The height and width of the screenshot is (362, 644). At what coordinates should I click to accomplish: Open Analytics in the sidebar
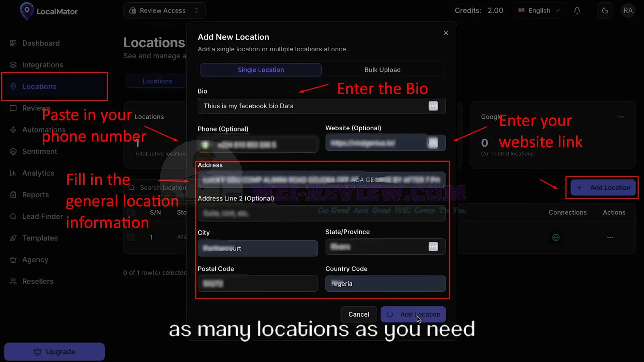(x=38, y=173)
